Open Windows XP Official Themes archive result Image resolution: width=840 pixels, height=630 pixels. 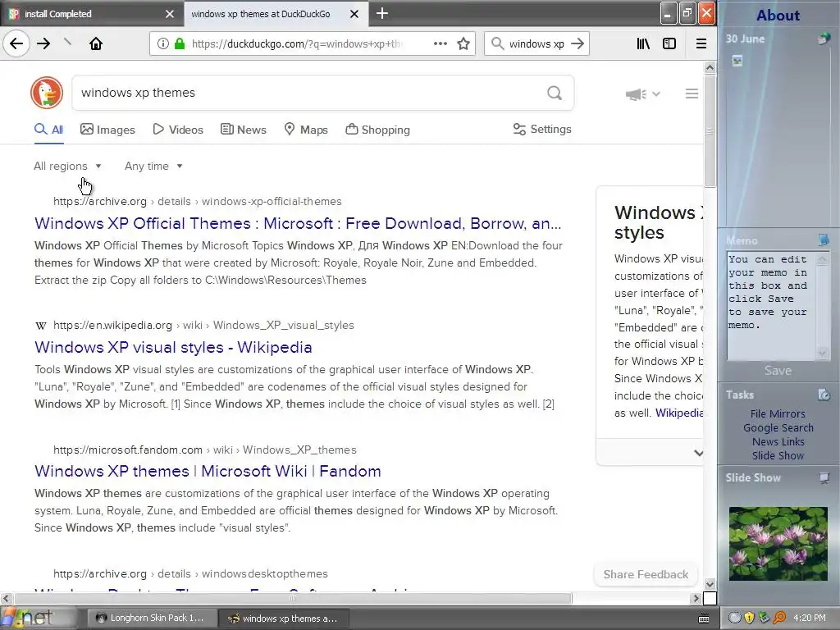coord(298,223)
